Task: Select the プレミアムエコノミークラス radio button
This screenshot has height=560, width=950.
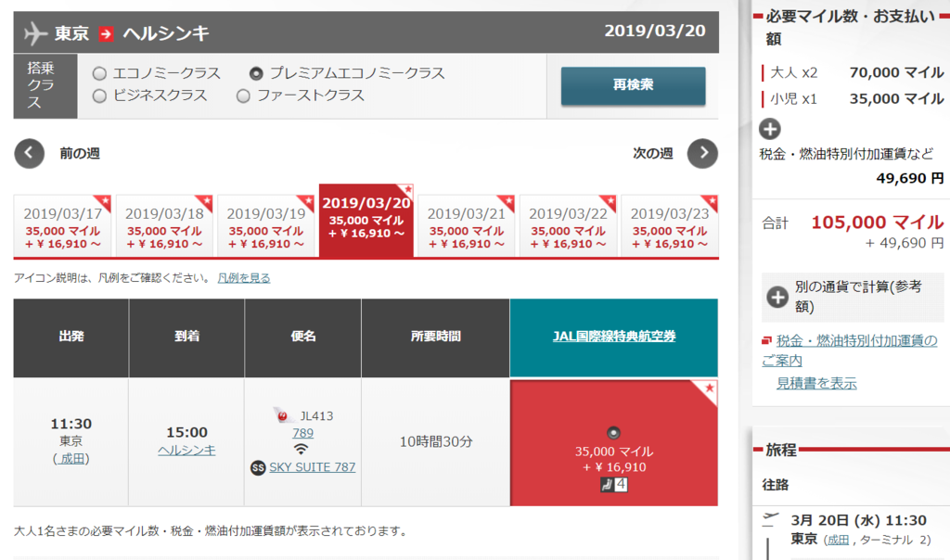Action: pos(256,74)
